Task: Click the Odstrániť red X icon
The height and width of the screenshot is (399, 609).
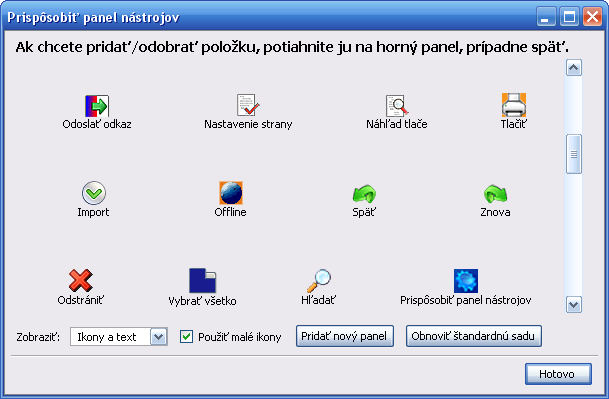Action: pos(80,281)
